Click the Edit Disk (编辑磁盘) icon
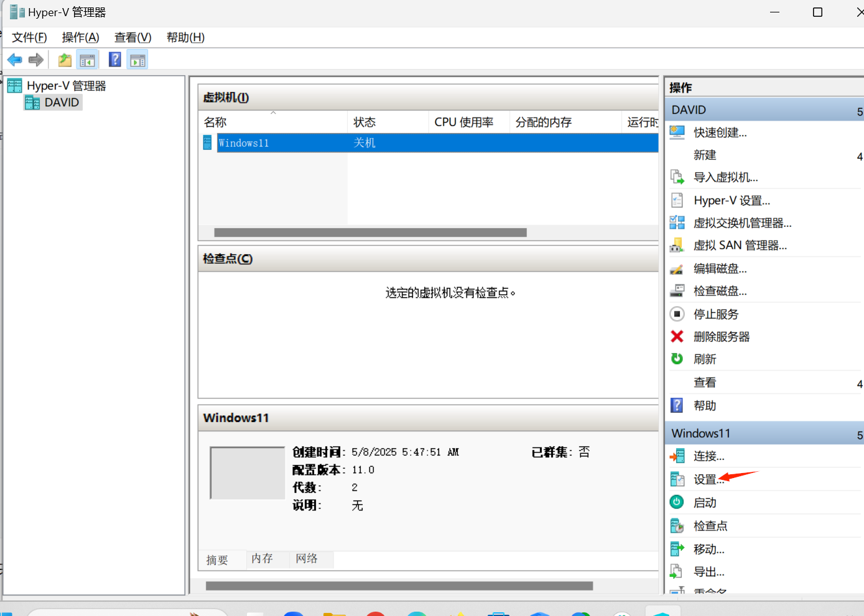The height and width of the screenshot is (616, 864). coord(677,269)
